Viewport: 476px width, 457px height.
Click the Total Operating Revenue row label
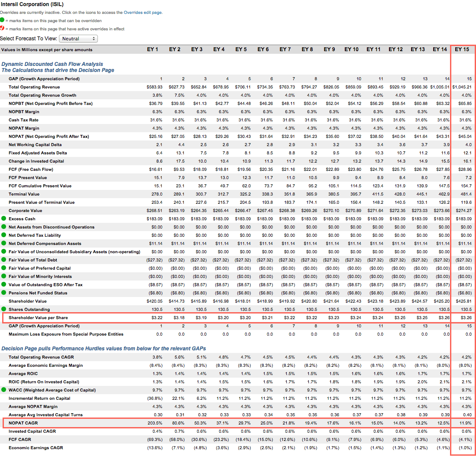(x=34, y=87)
